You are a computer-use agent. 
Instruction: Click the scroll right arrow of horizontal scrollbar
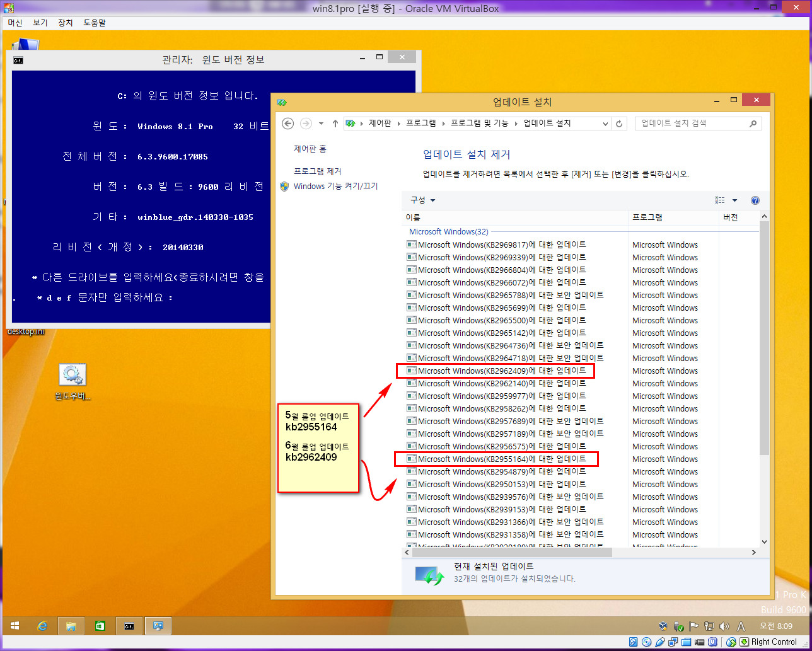754,552
